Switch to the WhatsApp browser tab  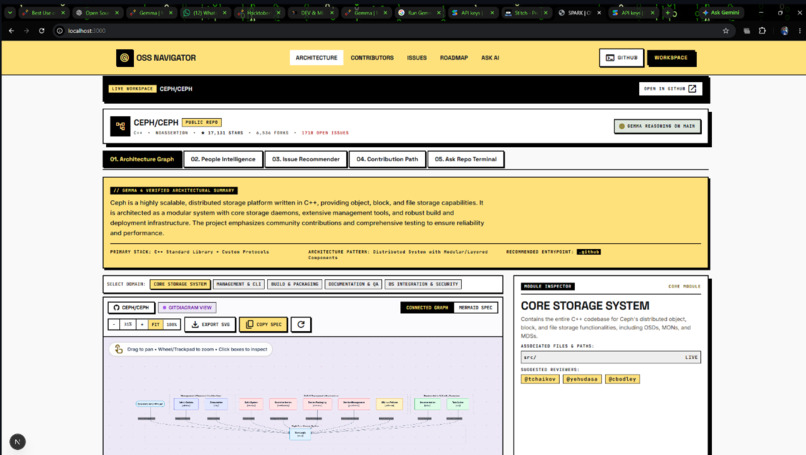click(204, 12)
